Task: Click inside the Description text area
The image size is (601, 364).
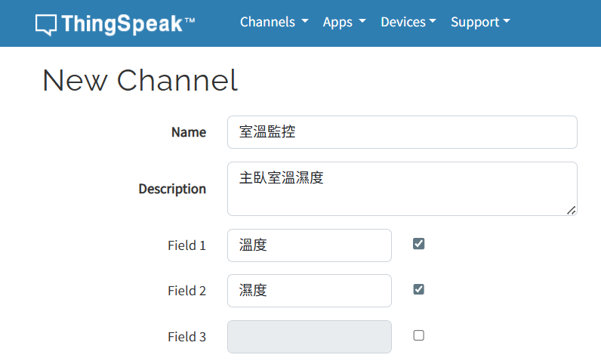Action: coord(402,189)
